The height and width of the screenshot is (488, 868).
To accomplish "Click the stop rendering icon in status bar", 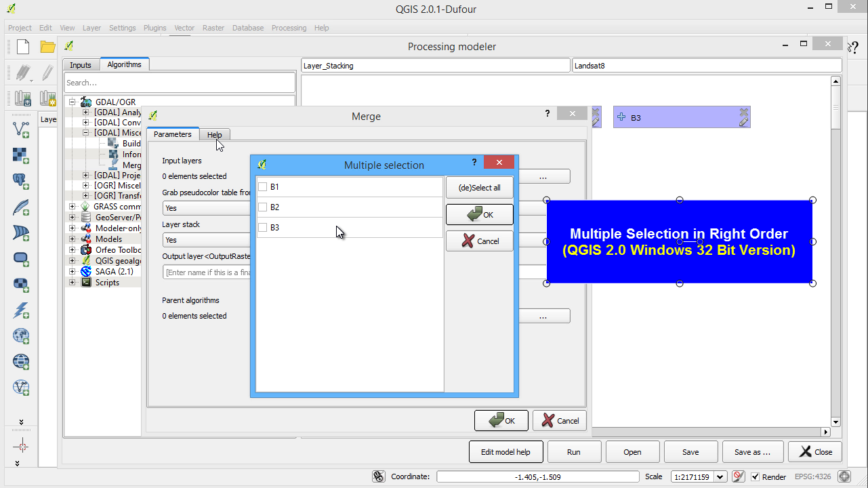I will [x=739, y=476].
